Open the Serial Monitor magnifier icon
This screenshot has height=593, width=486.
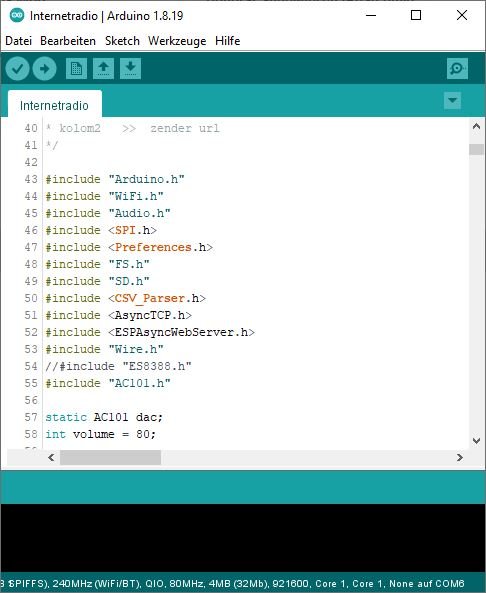[x=457, y=68]
